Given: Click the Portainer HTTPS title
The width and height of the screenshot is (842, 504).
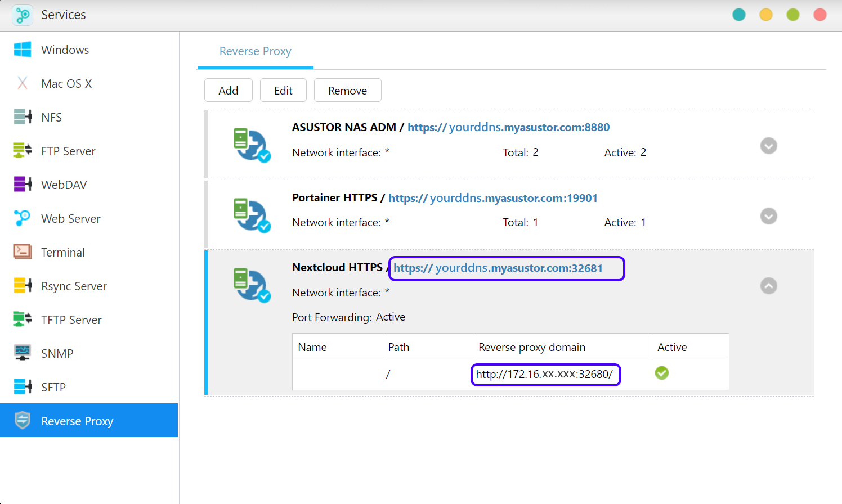Looking at the screenshot, I should [335, 197].
